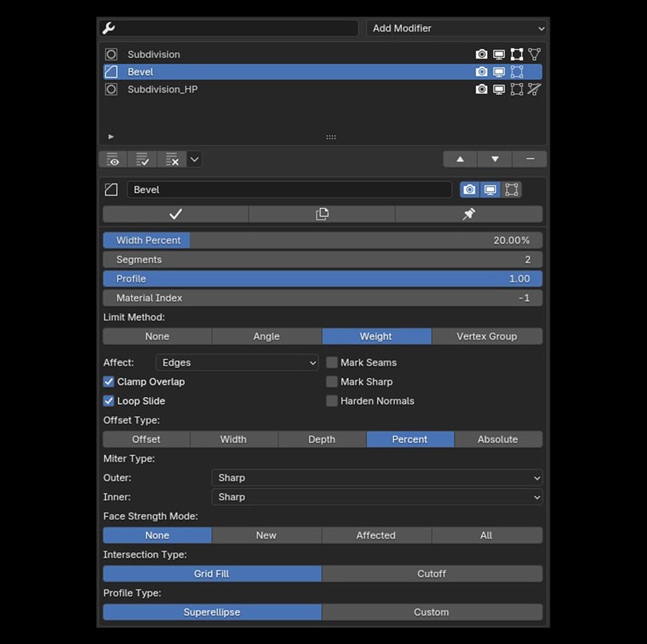Enable the Mark Seams checkbox
The height and width of the screenshot is (644, 647).
(x=332, y=363)
